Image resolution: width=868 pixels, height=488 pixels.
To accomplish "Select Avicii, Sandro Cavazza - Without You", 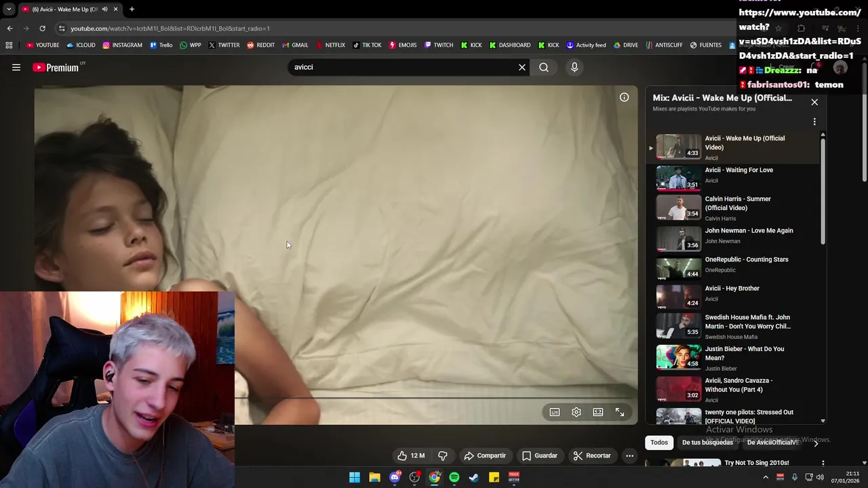I will tap(732, 389).
